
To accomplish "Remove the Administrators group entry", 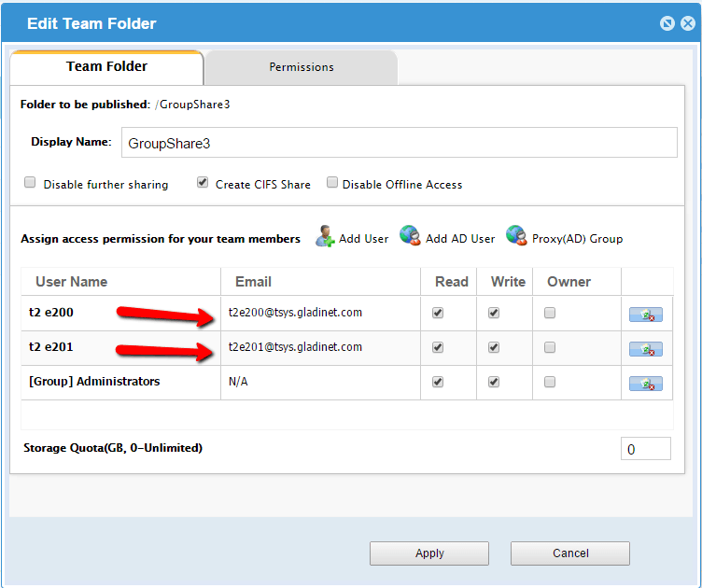I will tap(646, 384).
